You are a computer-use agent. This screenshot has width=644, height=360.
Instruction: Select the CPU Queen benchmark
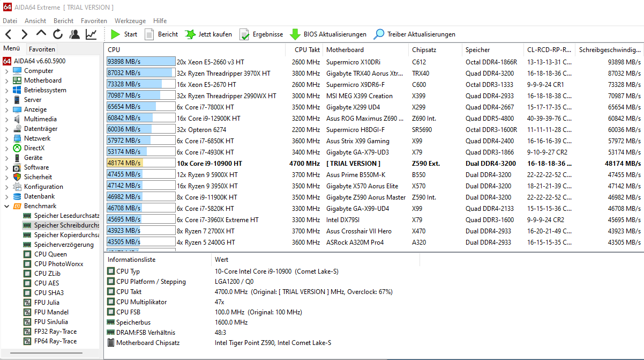point(45,254)
